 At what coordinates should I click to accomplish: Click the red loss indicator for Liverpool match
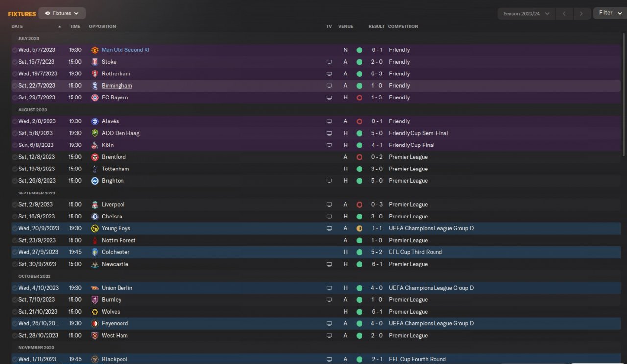pos(359,205)
